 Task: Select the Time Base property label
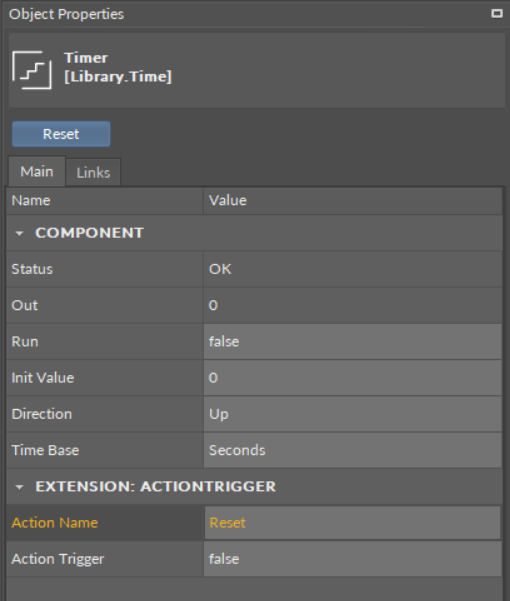coord(45,450)
